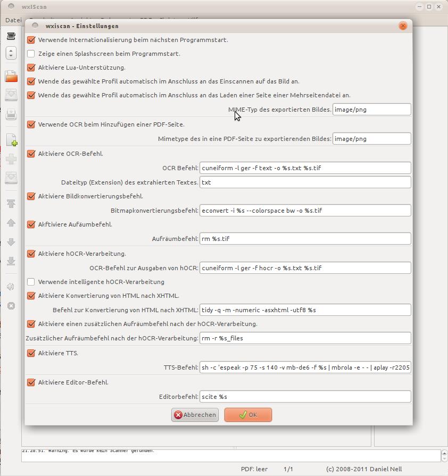Click the Aufräumbefehl 'rm %s.tif' field
The width and height of the screenshot is (448, 476).
pyautogui.click(x=305, y=239)
